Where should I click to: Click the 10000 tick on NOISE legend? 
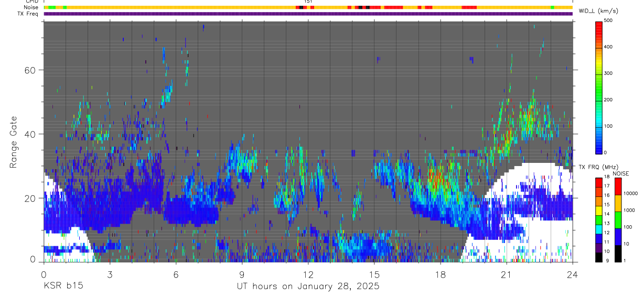631,193
